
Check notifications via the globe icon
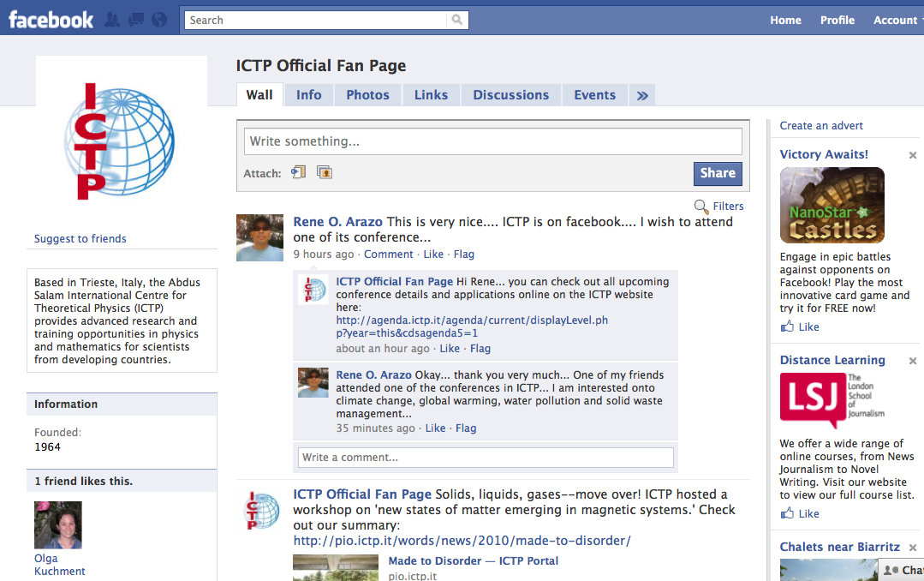159,18
